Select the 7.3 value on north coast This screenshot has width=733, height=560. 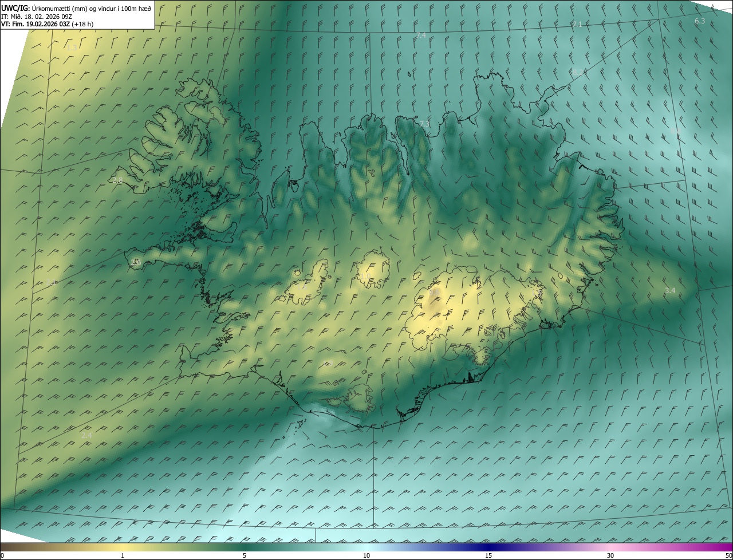coord(424,124)
